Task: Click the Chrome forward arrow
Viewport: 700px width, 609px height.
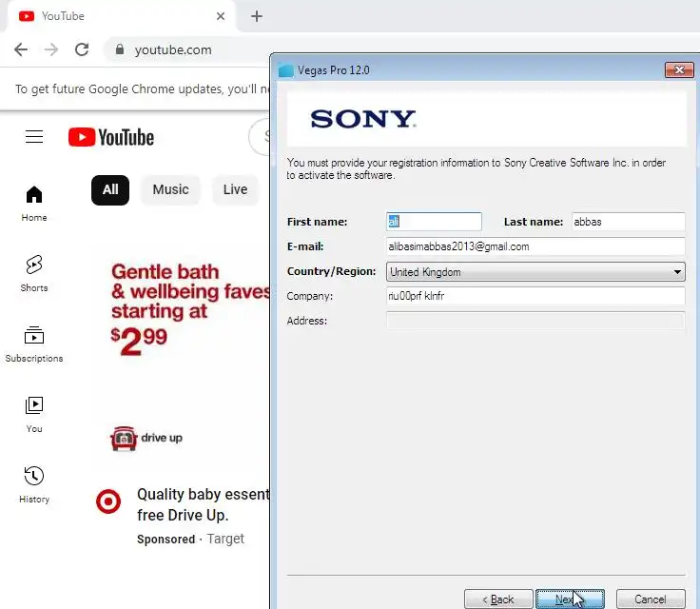Action: [51, 49]
